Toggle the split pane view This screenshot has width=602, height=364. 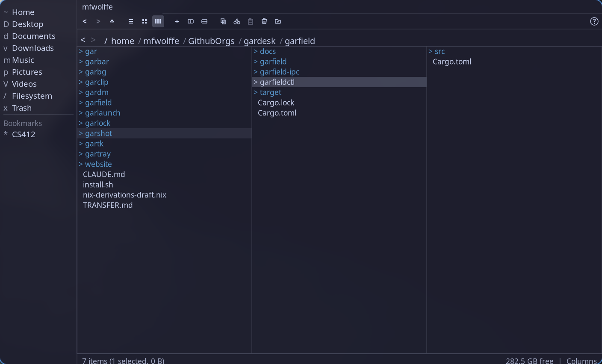click(190, 21)
